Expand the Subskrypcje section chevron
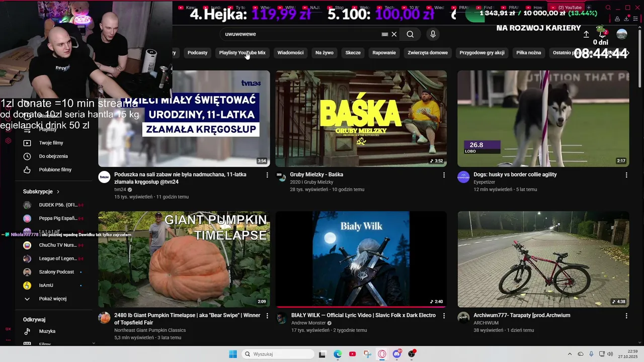The height and width of the screenshot is (362, 644). [58, 192]
